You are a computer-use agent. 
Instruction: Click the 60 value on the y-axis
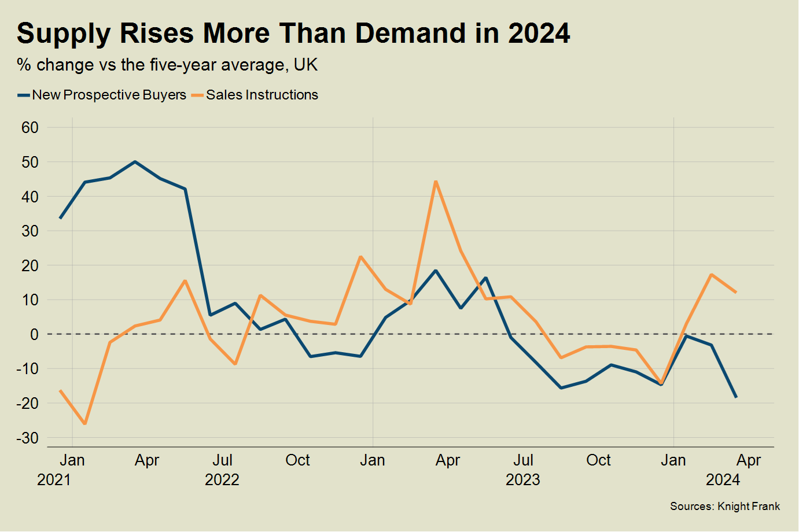coord(30,128)
